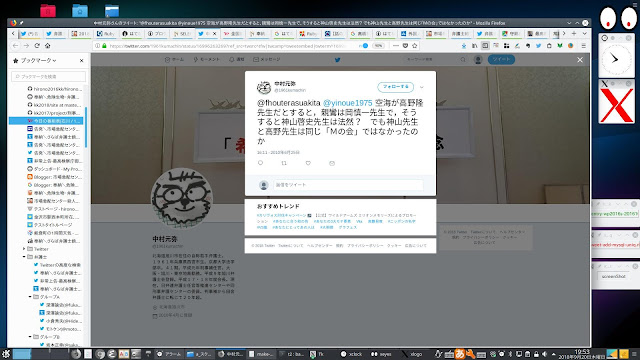
Task: Open the ダッシュボード bookmark
Action: tap(54, 169)
